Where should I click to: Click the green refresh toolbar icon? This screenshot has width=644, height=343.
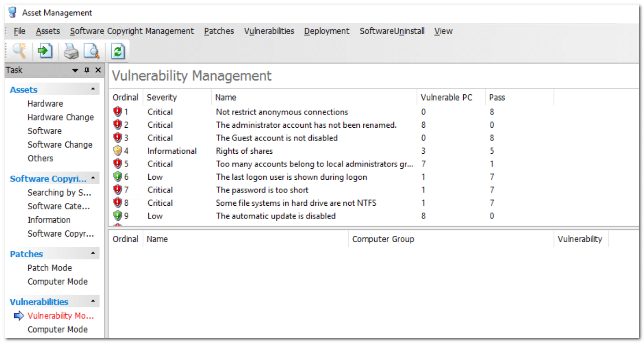click(118, 52)
